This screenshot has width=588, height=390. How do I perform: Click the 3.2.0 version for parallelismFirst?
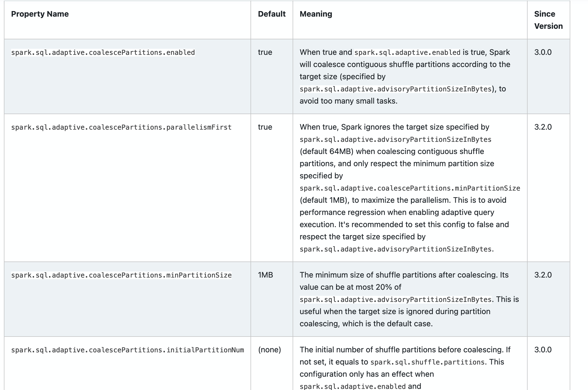coord(543,127)
